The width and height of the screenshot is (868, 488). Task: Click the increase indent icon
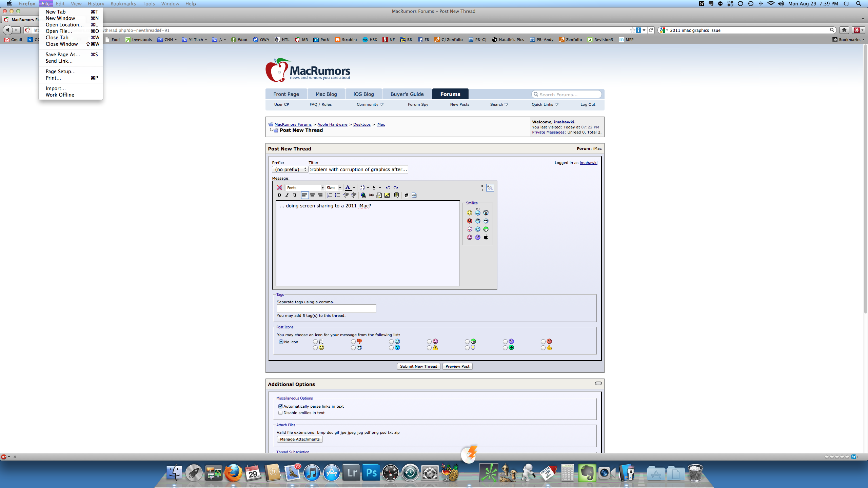[x=354, y=195]
